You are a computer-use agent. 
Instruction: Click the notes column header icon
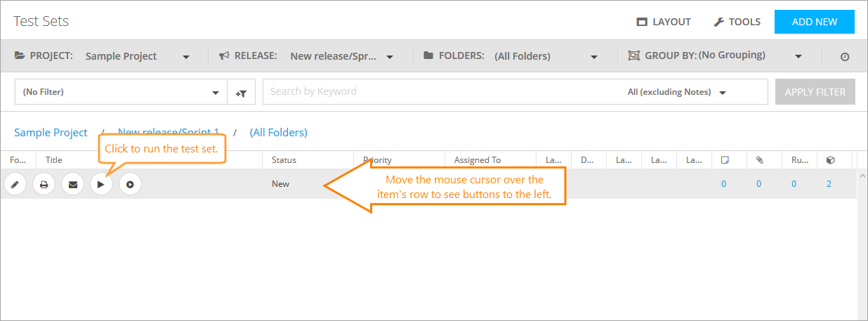[725, 160]
